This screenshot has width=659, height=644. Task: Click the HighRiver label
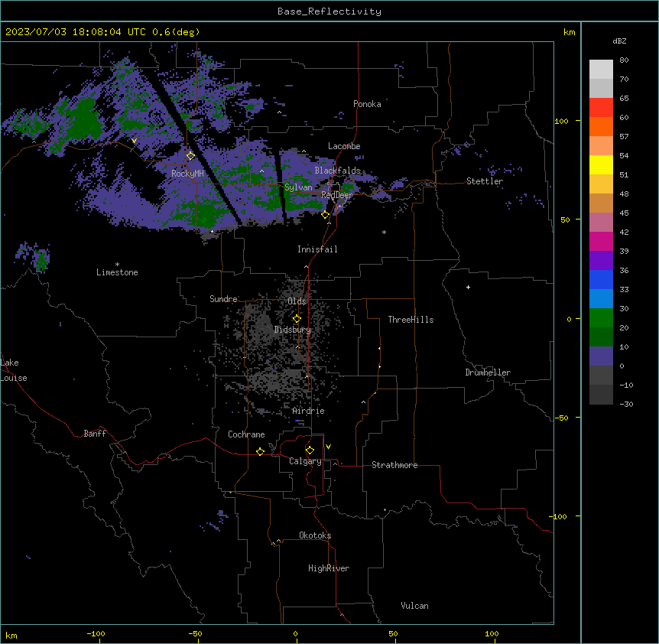pos(329,568)
